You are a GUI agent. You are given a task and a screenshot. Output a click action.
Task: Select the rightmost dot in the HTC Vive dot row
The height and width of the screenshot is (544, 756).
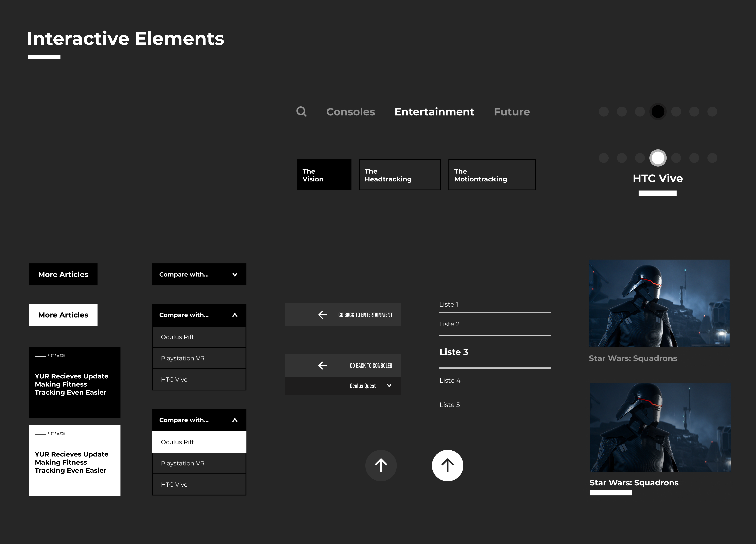712,158
